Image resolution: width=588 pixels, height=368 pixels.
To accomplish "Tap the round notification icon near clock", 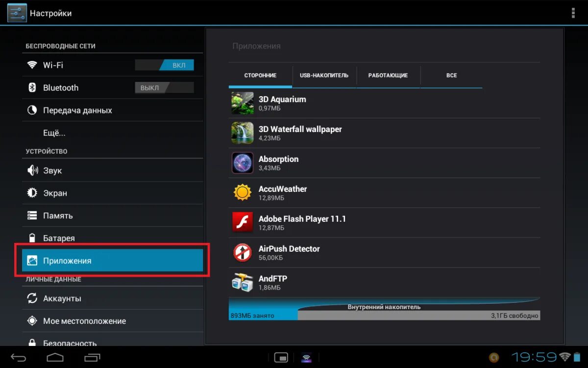I will click(494, 357).
